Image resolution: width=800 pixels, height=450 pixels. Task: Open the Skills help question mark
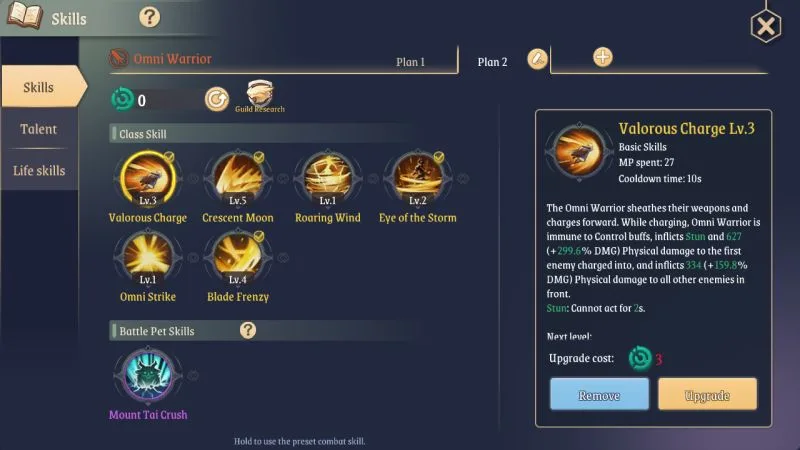point(149,17)
